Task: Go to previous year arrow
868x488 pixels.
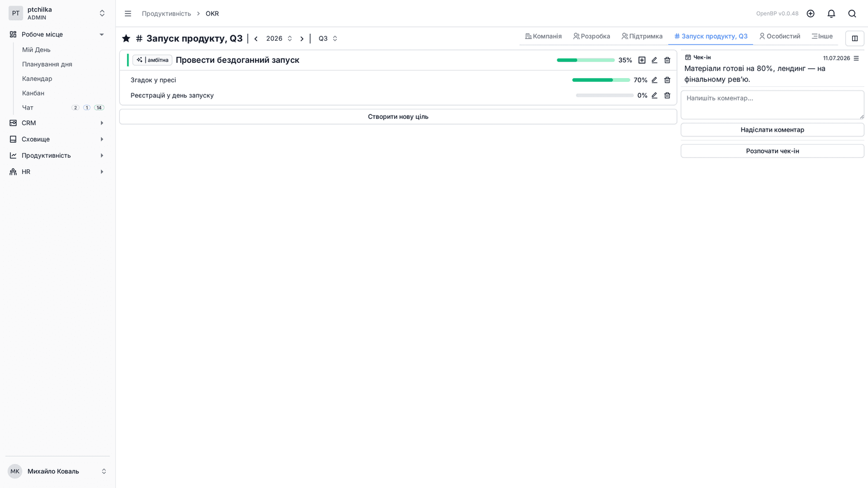Action: click(x=256, y=38)
